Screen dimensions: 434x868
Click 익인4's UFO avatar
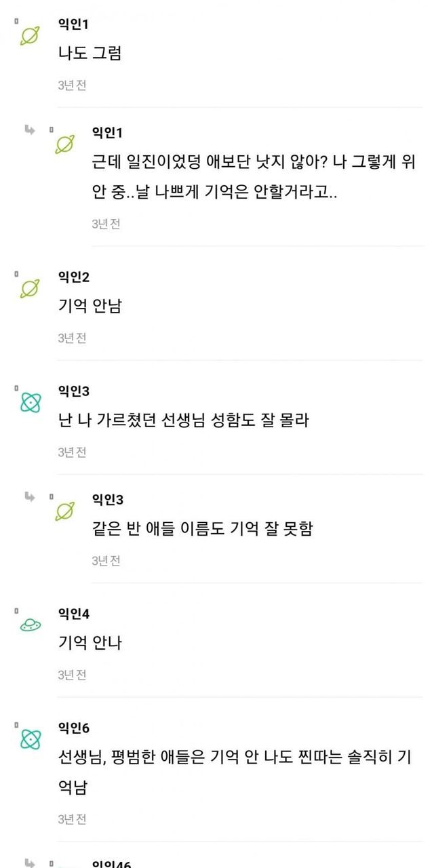pos(30,625)
